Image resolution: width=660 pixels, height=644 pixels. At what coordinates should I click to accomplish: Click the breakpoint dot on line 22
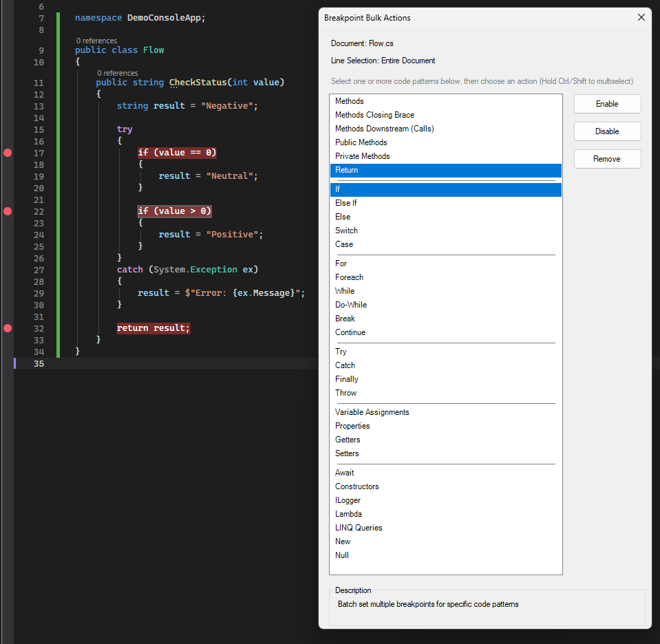click(x=8, y=211)
